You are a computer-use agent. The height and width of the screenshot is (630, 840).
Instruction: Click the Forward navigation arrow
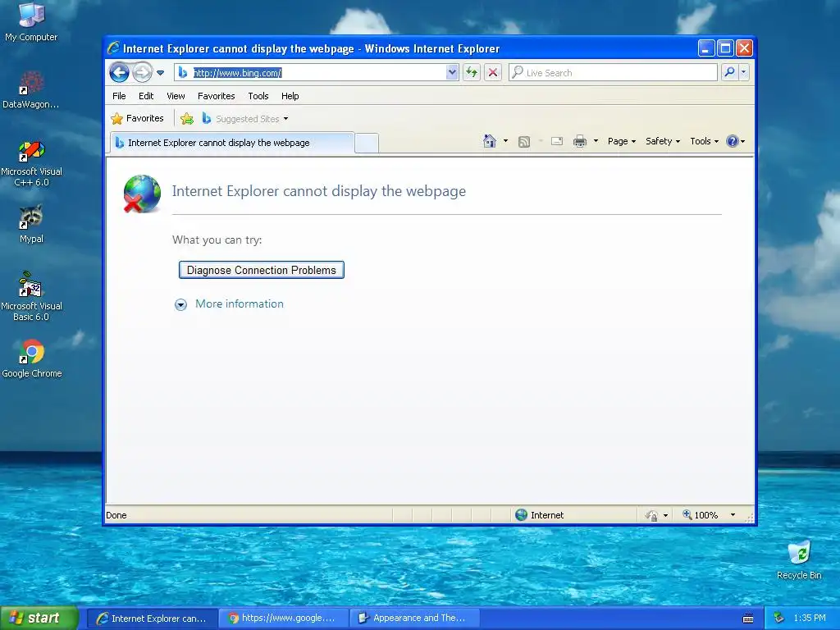pyautogui.click(x=142, y=72)
